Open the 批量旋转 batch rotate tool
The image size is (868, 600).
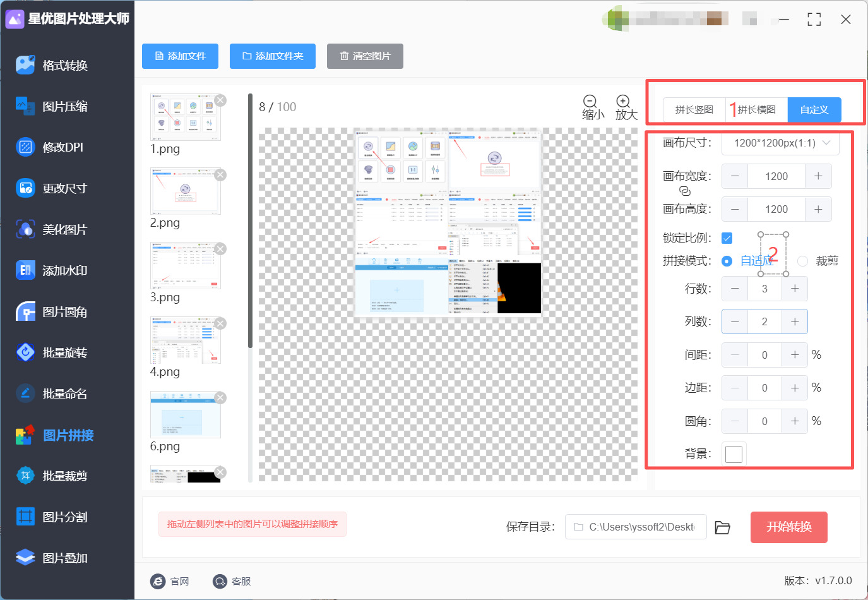[52, 352]
